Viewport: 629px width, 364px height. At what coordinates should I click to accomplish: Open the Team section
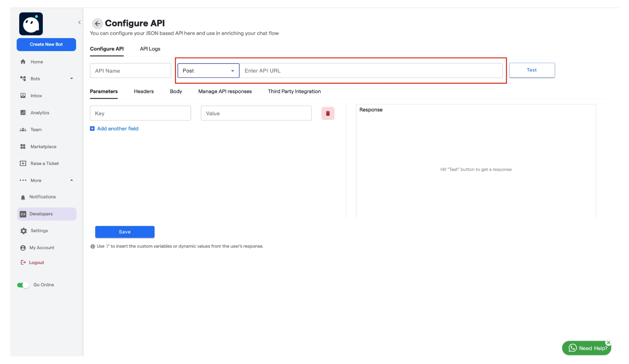pos(36,129)
